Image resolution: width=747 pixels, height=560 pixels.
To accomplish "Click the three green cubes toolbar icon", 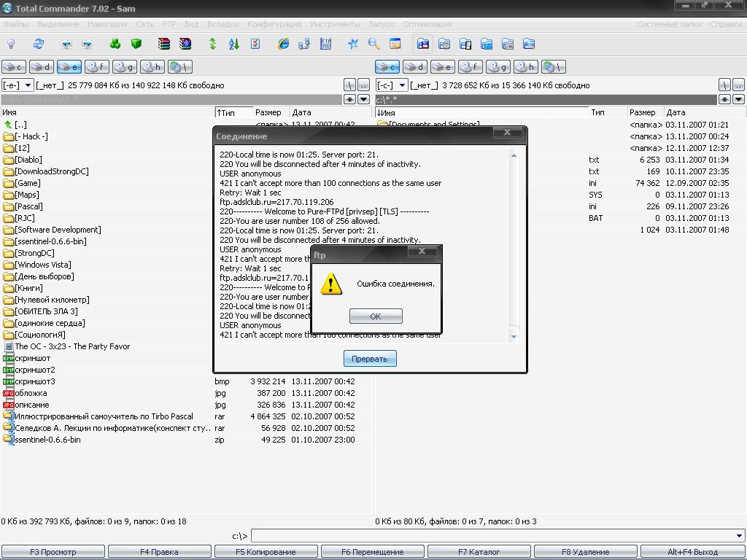I will click(x=115, y=44).
